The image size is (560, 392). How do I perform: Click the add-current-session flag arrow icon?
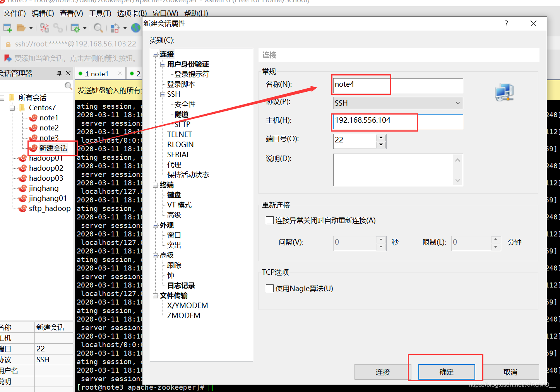tap(8, 58)
